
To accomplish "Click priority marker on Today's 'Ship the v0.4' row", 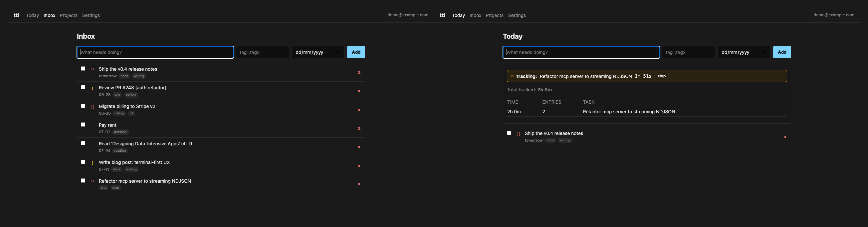I will tap(518, 134).
